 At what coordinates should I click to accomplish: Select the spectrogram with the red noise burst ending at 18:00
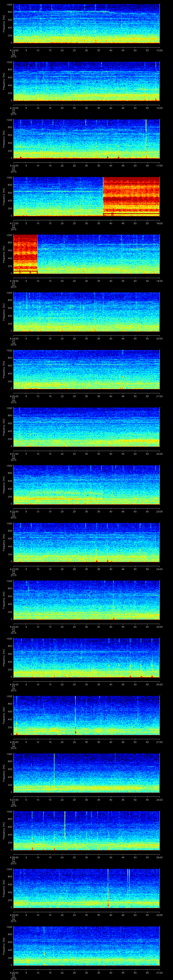86,197
